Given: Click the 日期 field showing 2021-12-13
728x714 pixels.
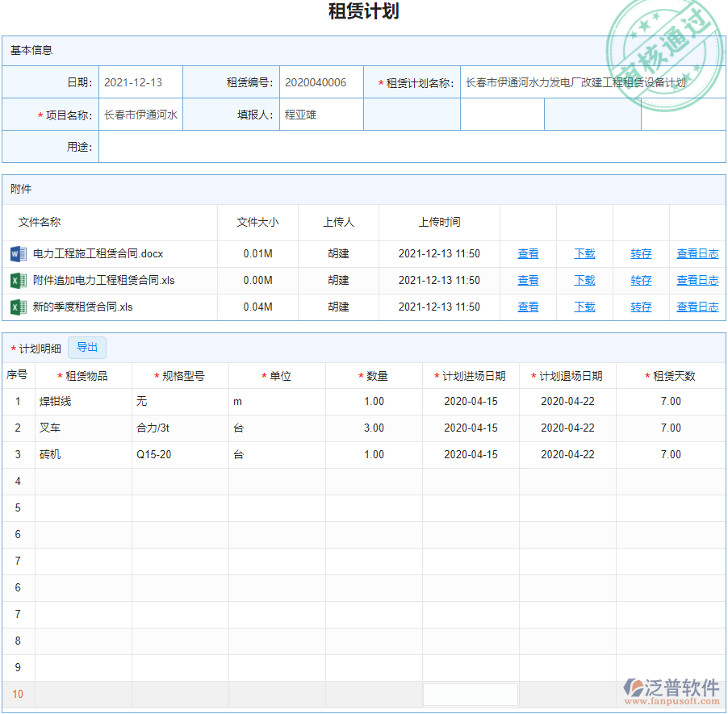Looking at the screenshot, I should (140, 82).
